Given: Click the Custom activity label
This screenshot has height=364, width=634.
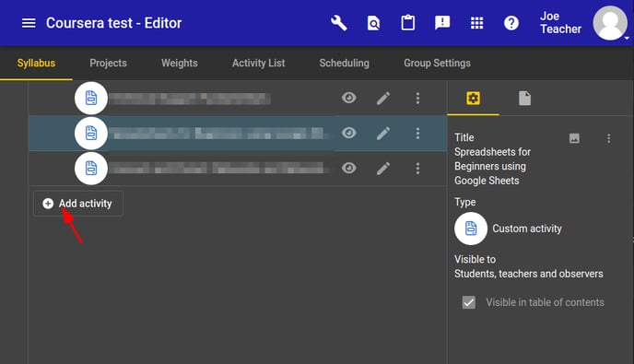Looking at the screenshot, I should pyautogui.click(x=527, y=229).
